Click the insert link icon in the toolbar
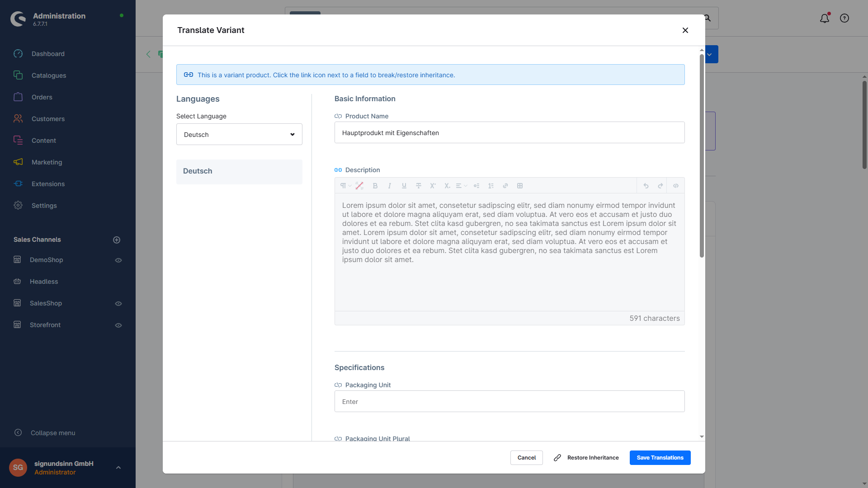868x488 pixels. pyautogui.click(x=505, y=186)
